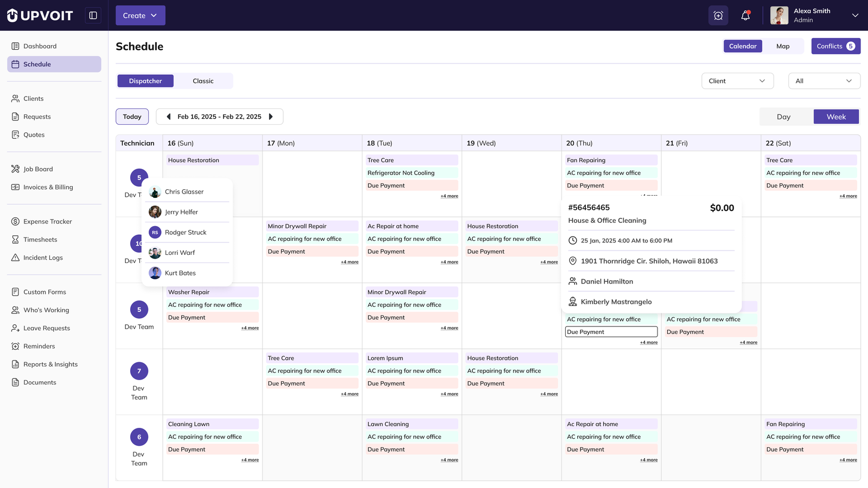Navigate to Dashboard in sidebar
The width and height of the screenshot is (868, 488).
point(40,46)
